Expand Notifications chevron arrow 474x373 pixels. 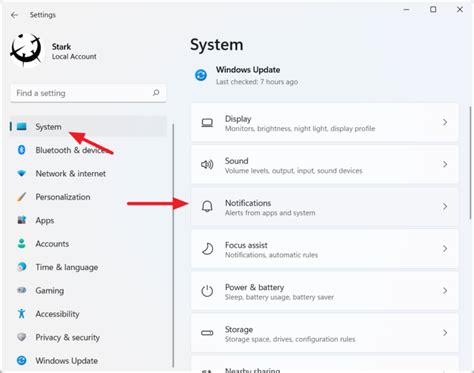(x=445, y=207)
